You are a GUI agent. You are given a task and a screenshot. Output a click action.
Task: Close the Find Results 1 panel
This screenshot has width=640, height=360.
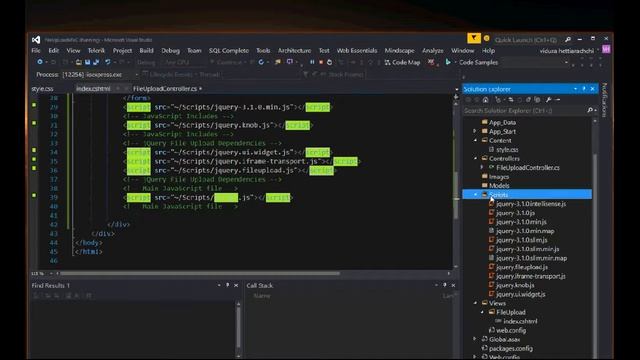(236, 285)
